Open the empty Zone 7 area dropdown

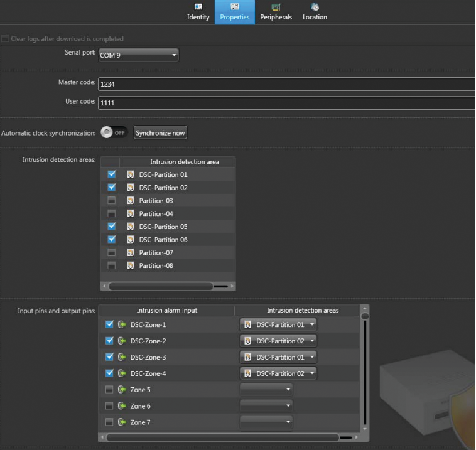click(x=266, y=422)
